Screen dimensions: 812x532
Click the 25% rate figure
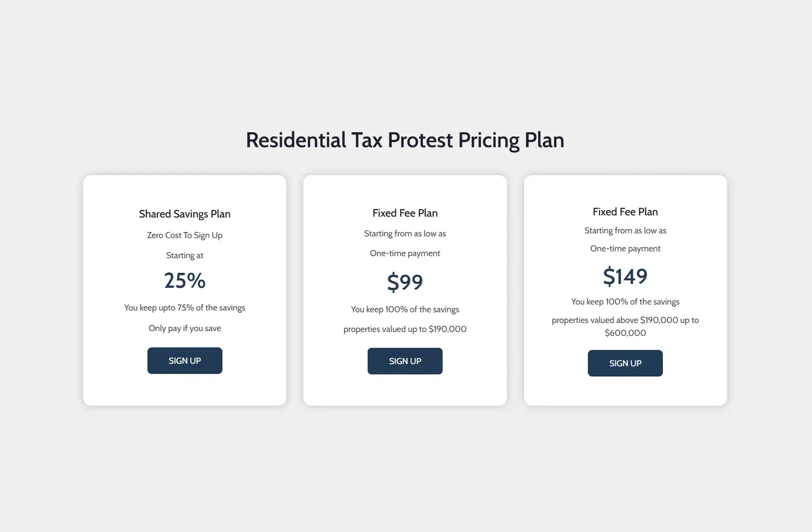(x=184, y=280)
